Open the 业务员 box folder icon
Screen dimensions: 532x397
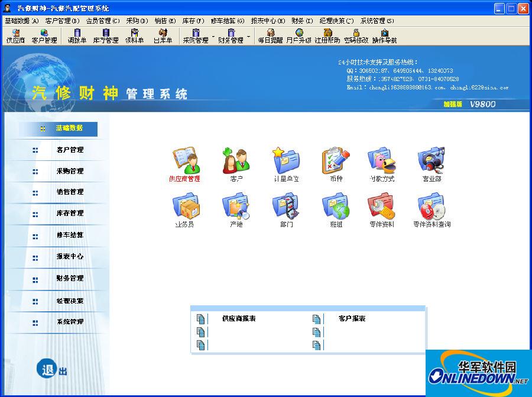point(185,210)
